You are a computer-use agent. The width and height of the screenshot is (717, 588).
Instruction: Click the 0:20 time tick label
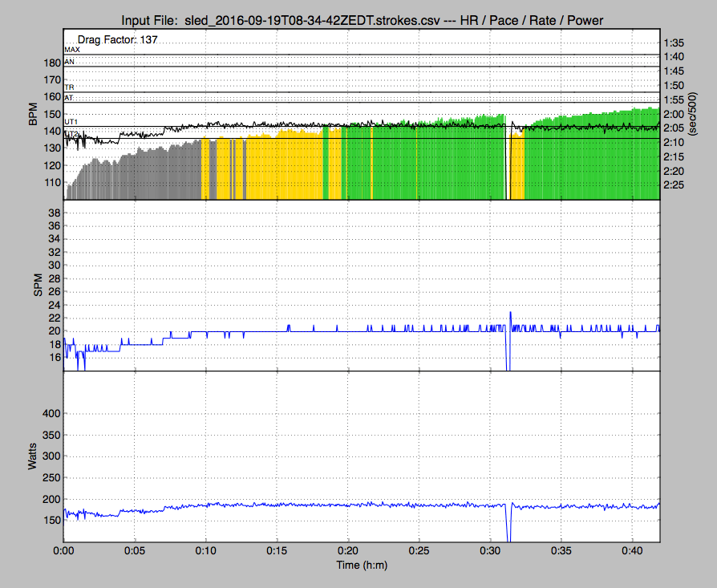point(348,552)
